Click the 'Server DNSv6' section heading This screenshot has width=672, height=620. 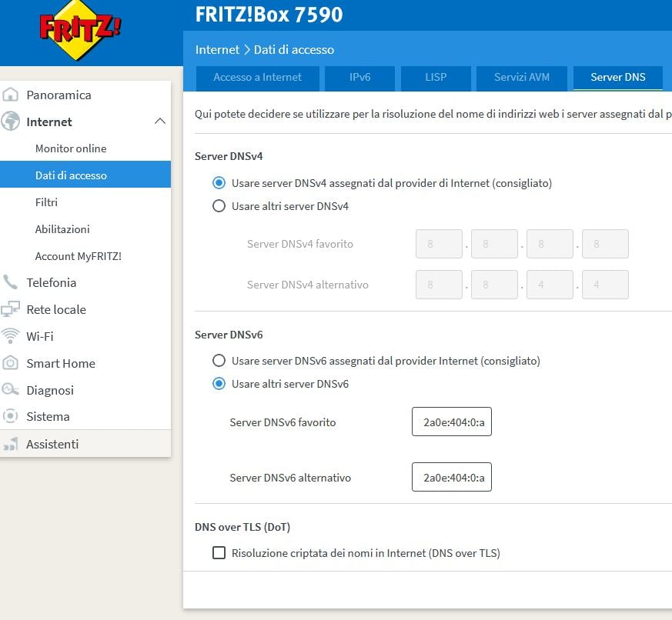coord(229,335)
